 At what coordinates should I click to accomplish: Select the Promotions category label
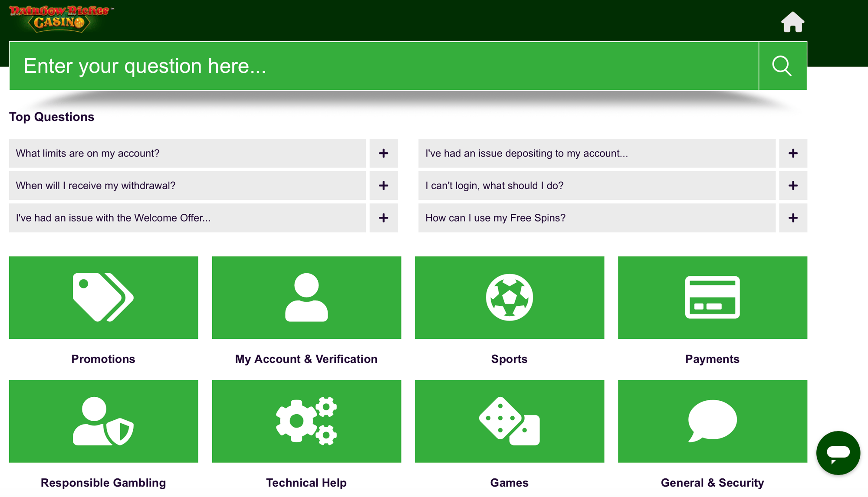click(103, 359)
